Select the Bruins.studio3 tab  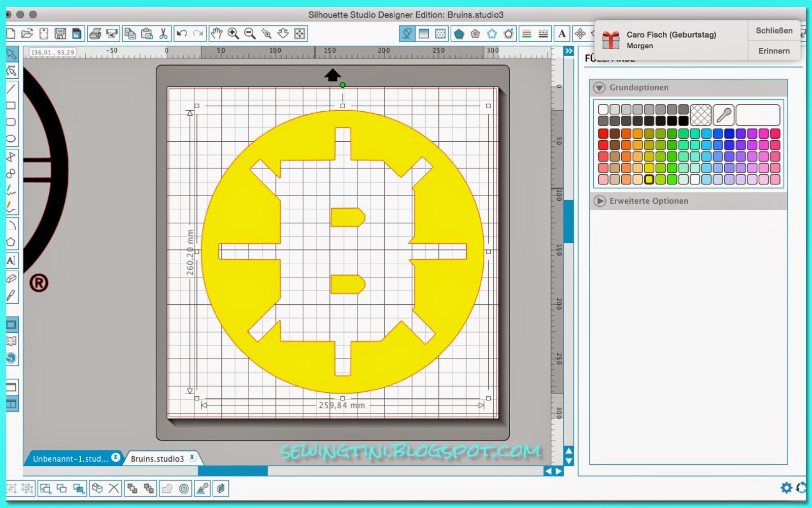pyautogui.click(x=157, y=459)
